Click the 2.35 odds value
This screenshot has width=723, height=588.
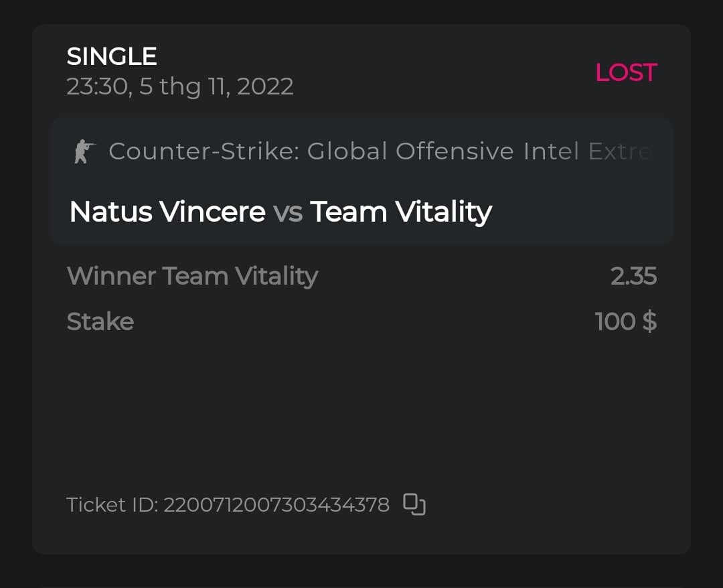(x=633, y=276)
